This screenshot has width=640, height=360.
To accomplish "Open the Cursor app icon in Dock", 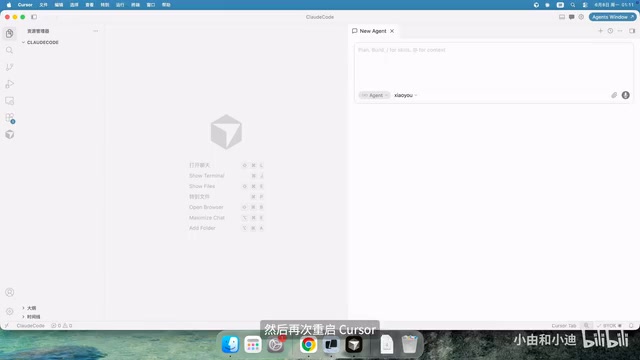I will click(354, 344).
